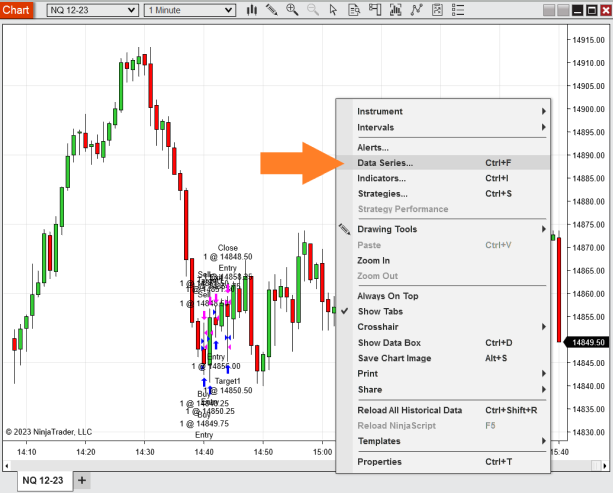Viewport: 613px width, 493px height.
Task: Click the 14900.00 price axis label
Action: (x=588, y=109)
